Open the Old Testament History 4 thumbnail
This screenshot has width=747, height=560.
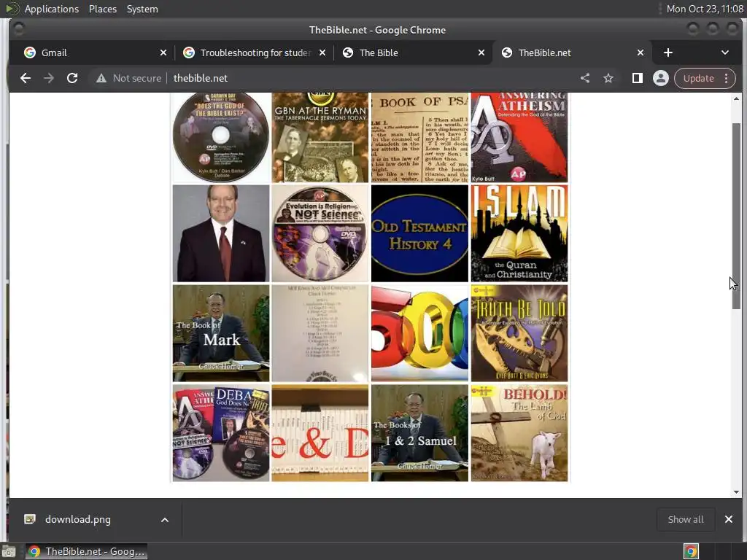pyautogui.click(x=419, y=233)
